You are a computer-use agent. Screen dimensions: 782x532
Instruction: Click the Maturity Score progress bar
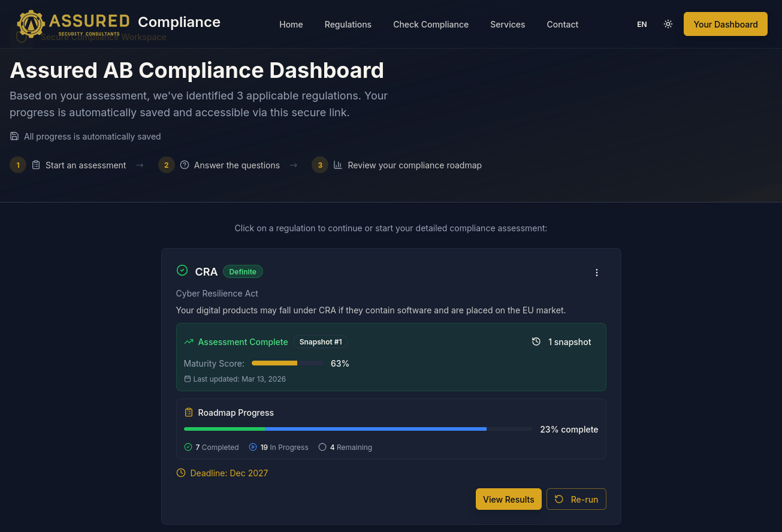pyautogui.click(x=287, y=363)
